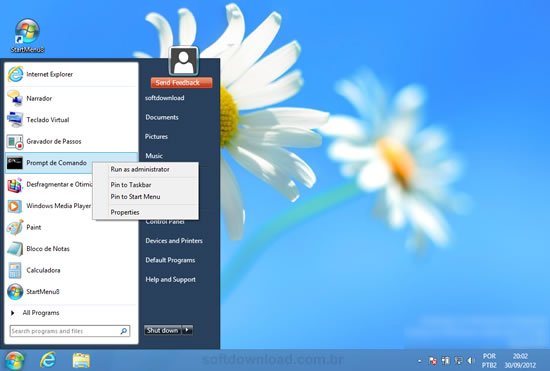Show hidden tray icons arrow
The width and height of the screenshot is (550, 371).
tap(420, 361)
